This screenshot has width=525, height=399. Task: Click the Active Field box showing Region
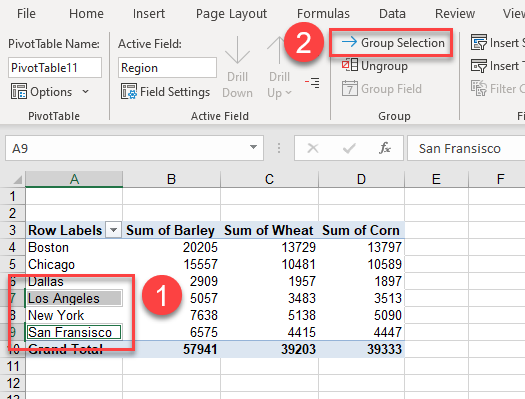(167, 68)
